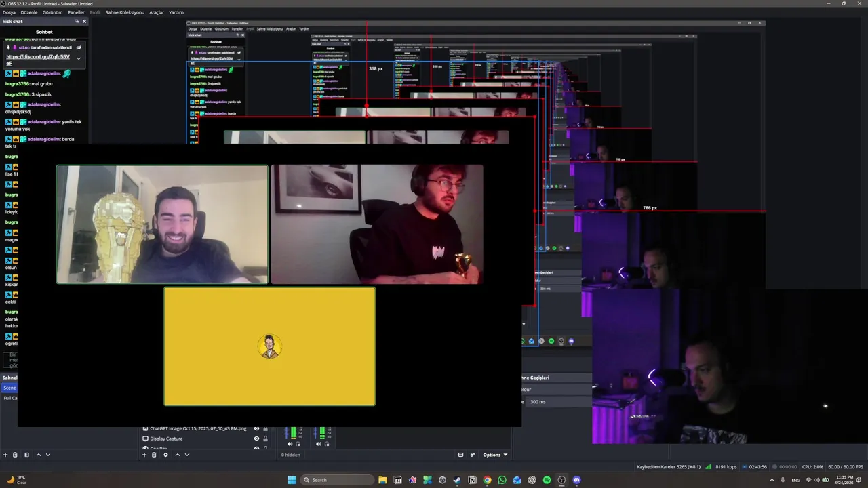This screenshot has height=488, width=868.
Task: Open Spotify from the taskbar
Action: [x=547, y=480]
